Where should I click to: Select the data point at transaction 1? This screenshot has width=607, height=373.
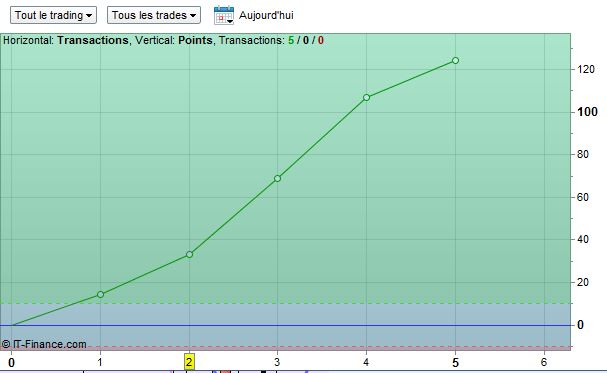pyautogui.click(x=100, y=294)
